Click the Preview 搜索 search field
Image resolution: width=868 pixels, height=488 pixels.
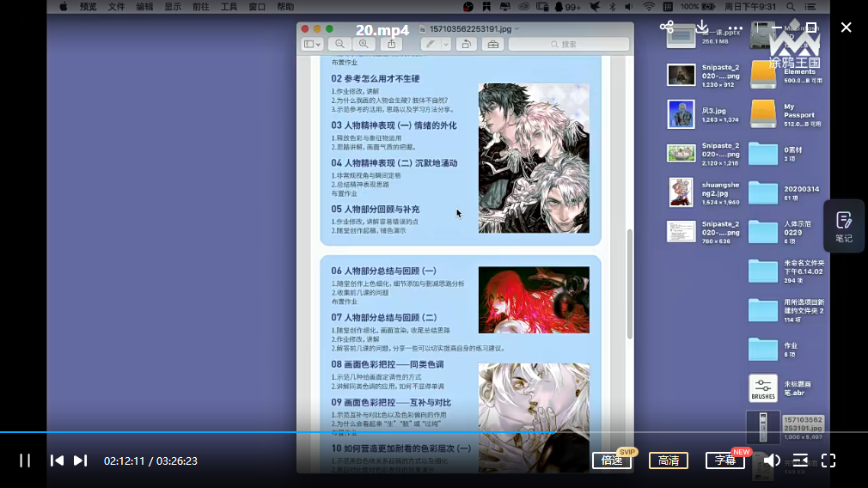coord(569,45)
